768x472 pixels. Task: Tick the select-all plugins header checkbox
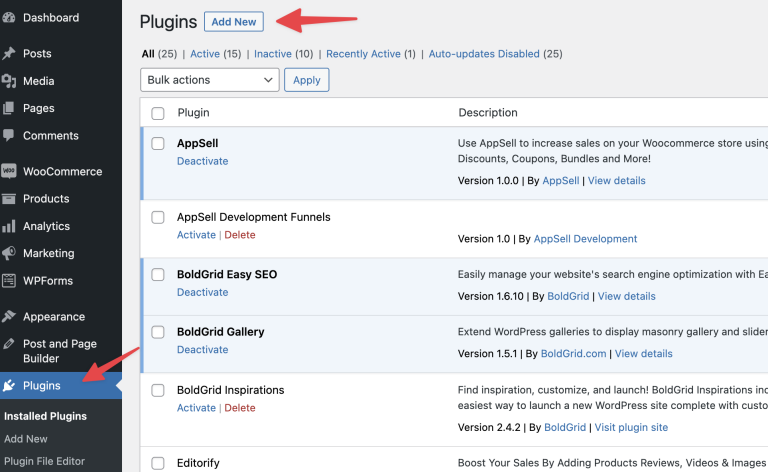[x=158, y=113]
